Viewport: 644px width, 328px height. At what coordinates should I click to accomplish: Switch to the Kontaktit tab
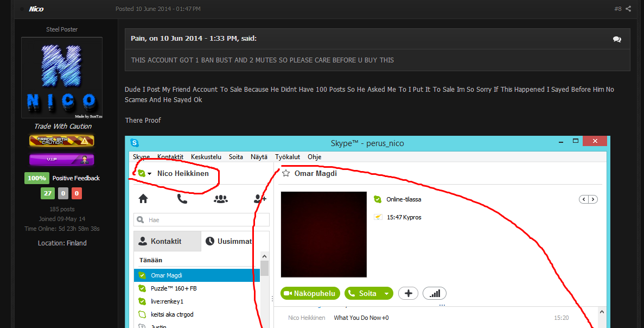pyautogui.click(x=168, y=241)
